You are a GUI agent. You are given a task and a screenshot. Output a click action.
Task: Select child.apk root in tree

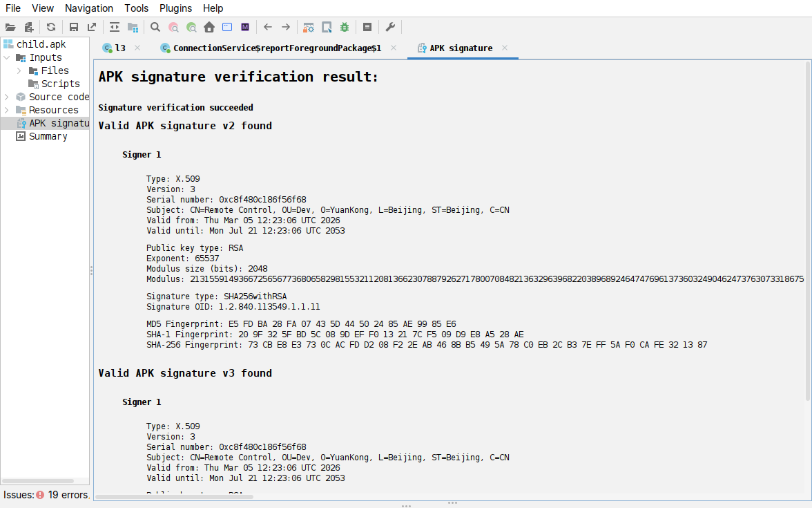41,44
